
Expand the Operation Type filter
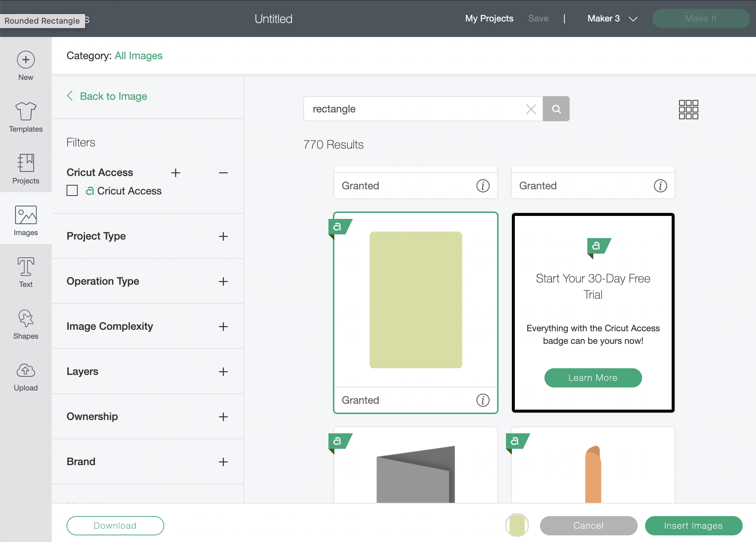[x=223, y=281]
